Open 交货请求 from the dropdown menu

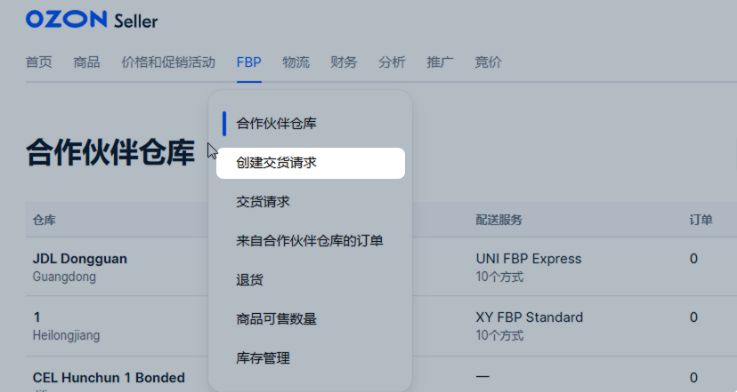(263, 202)
